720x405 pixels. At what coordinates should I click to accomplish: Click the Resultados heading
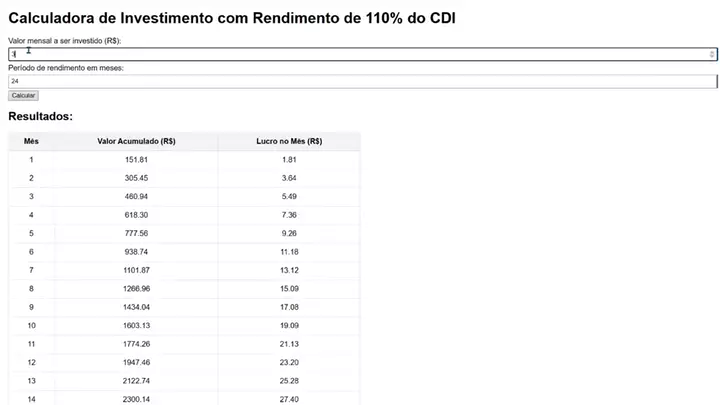click(40, 117)
